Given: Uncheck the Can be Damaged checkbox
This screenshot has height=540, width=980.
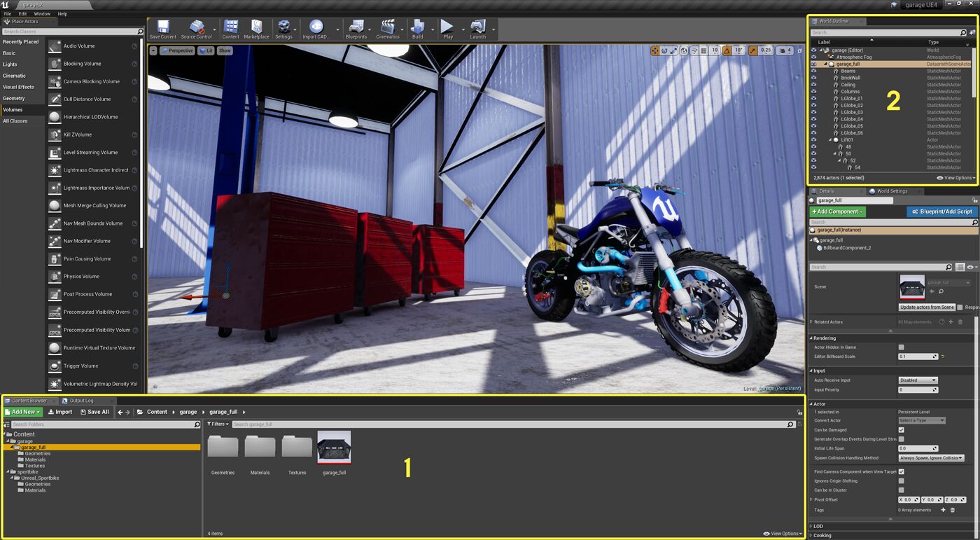Looking at the screenshot, I should click(902, 430).
